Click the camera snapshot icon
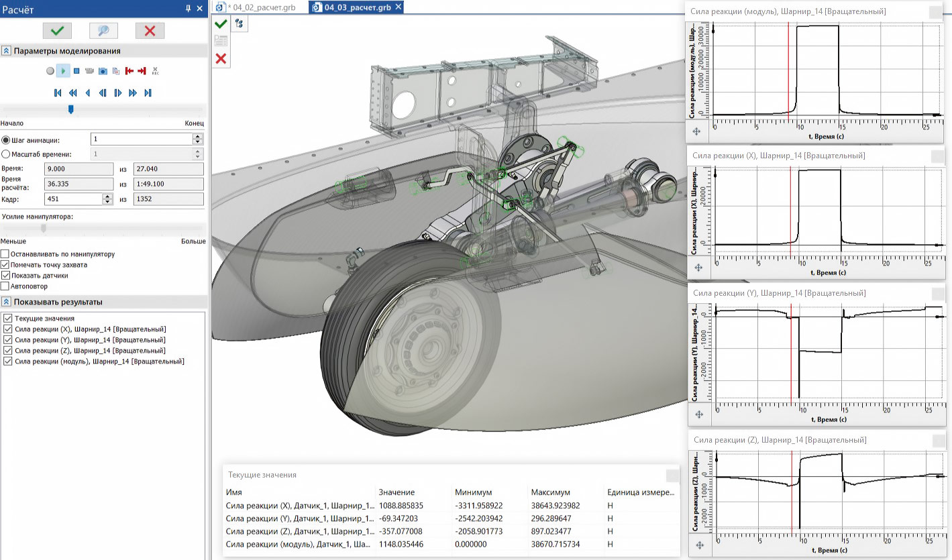This screenshot has height=560, width=952. coord(103,70)
